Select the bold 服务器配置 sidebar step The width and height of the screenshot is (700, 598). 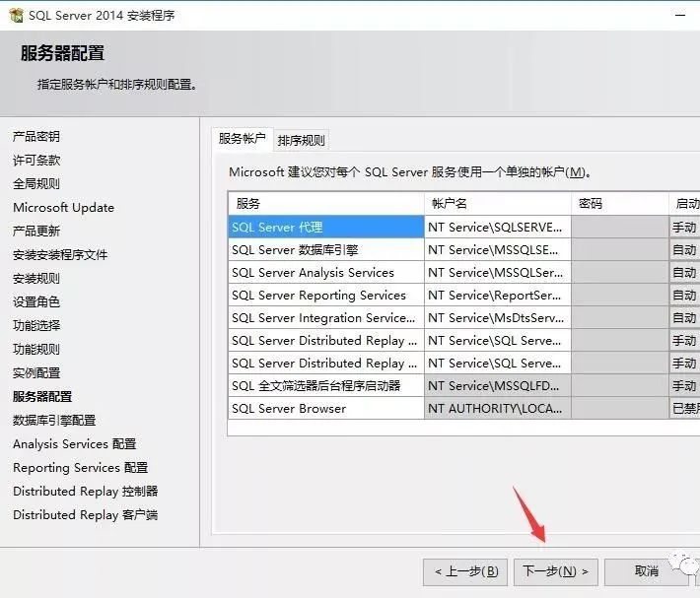[42, 396]
